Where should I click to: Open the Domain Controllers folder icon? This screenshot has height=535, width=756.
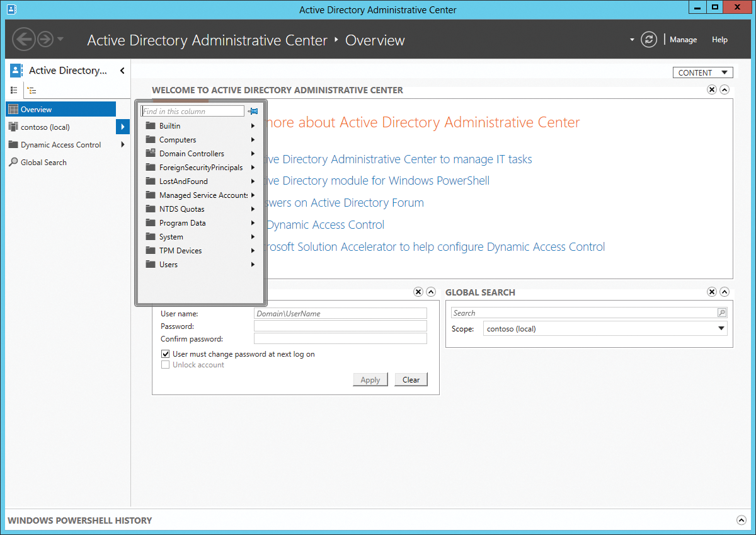tap(150, 153)
